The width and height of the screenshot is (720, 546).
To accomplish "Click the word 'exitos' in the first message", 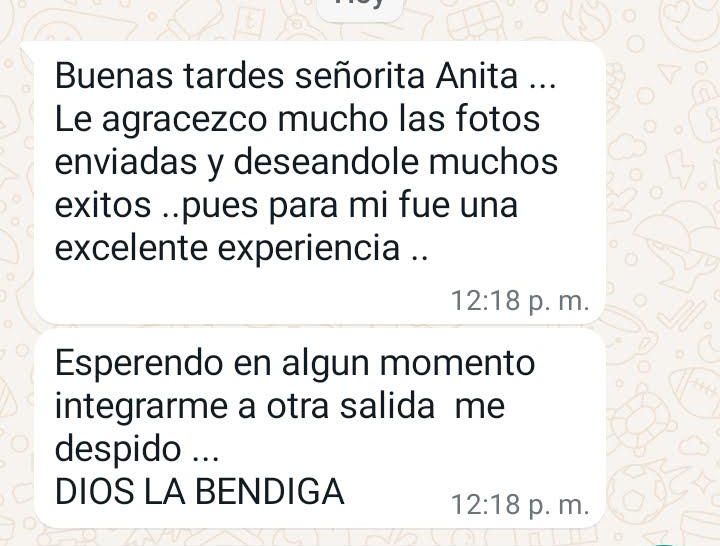I will pos(103,205).
